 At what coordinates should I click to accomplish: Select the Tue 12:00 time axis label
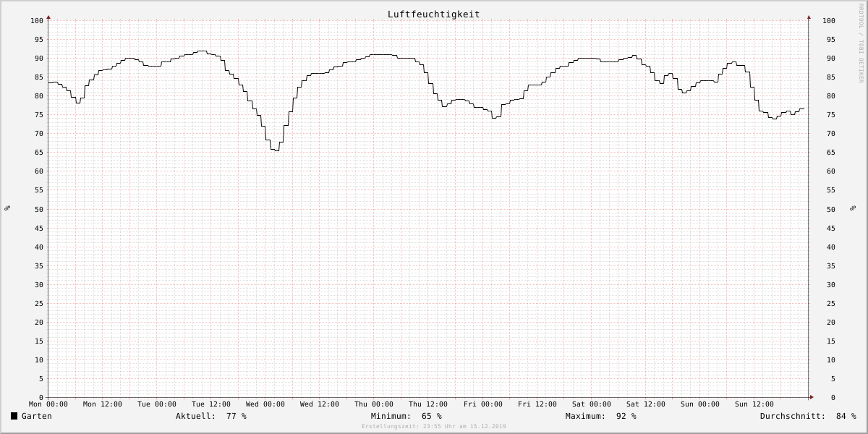211,404
